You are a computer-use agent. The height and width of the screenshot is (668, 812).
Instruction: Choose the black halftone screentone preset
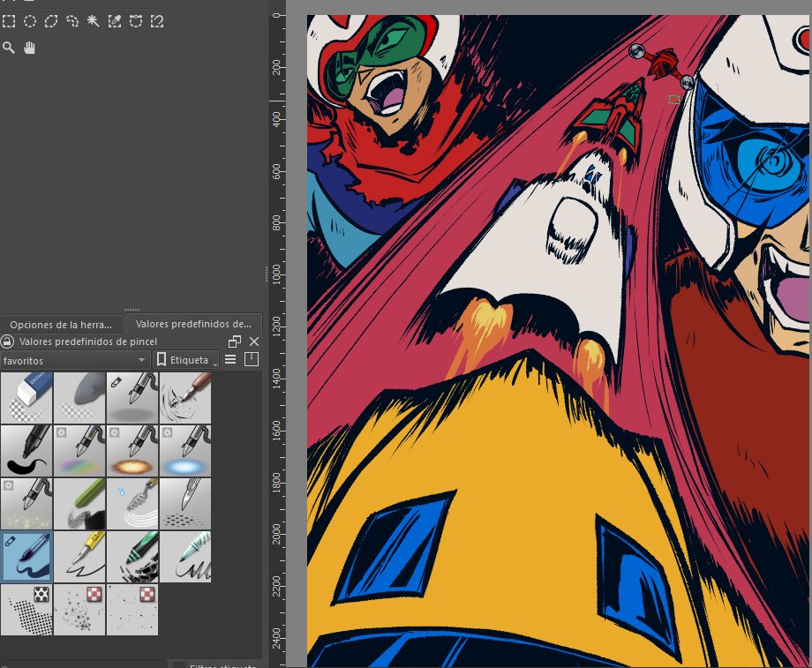point(27,610)
